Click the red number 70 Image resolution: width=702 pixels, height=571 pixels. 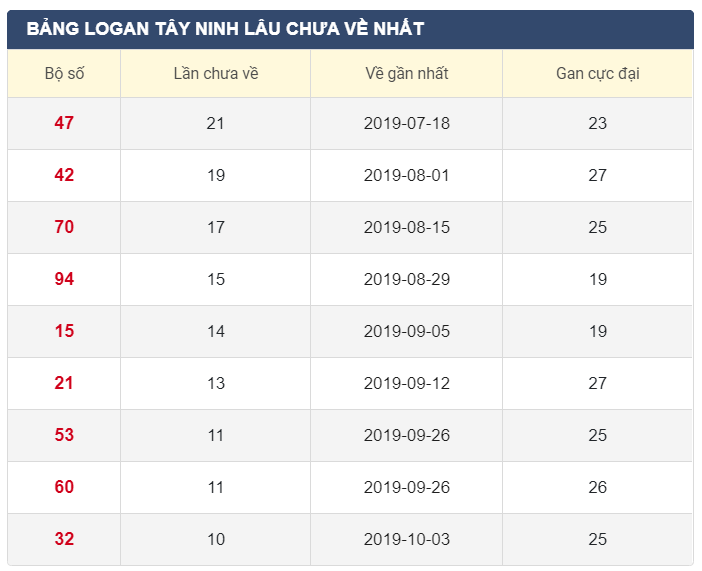pos(64,227)
